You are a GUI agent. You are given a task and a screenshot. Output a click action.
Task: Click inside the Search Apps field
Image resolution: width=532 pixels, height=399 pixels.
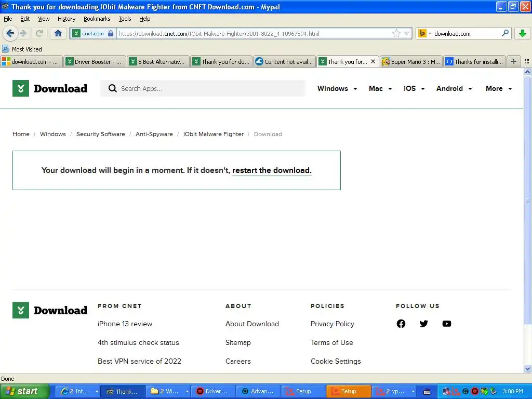pyautogui.click(x=203, y=88)
